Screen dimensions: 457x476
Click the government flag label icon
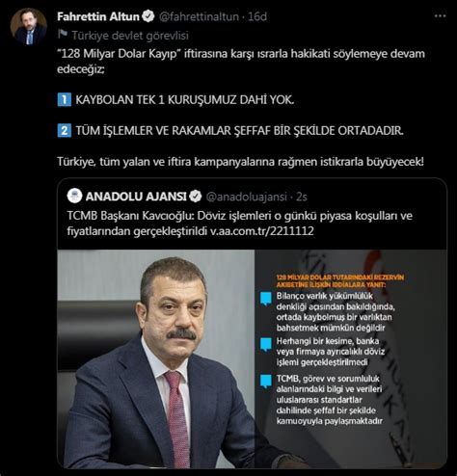pos(63,34)
